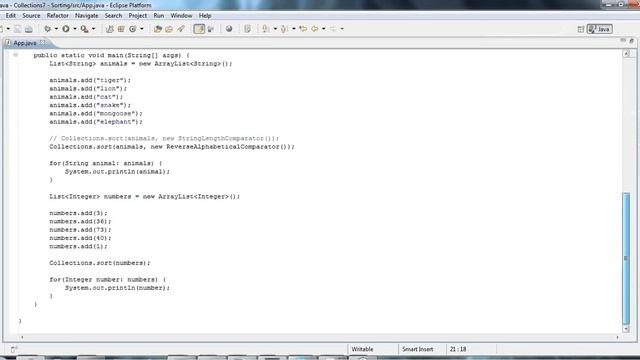Click the Open Type icon
The image size is (640, 360).
tap(158, 29)
